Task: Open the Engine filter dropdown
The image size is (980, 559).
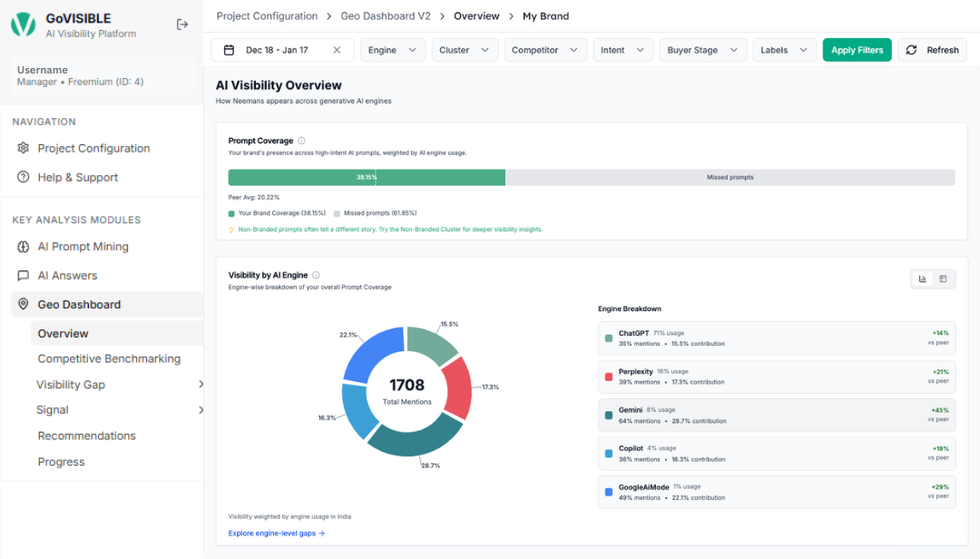Action: click(392, 50)
